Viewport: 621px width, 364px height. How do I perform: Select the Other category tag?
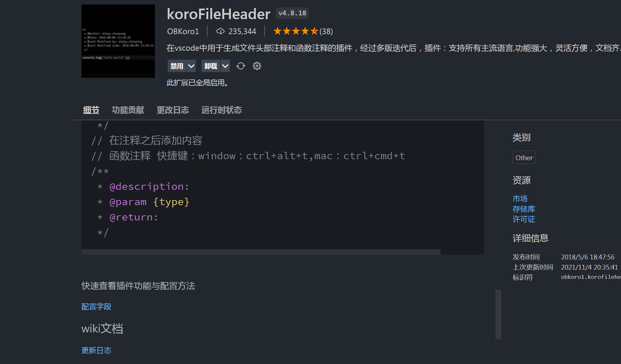pos(524,157)
